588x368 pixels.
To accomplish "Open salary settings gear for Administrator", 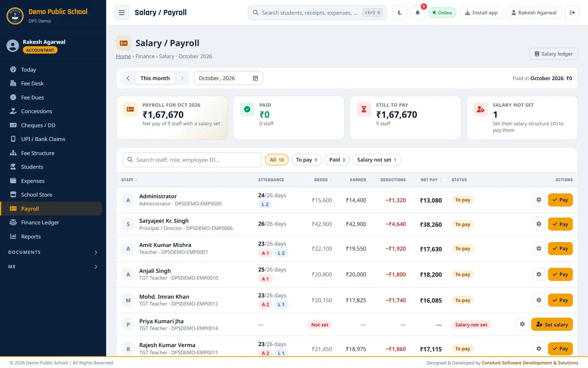I will pos(539,200).
